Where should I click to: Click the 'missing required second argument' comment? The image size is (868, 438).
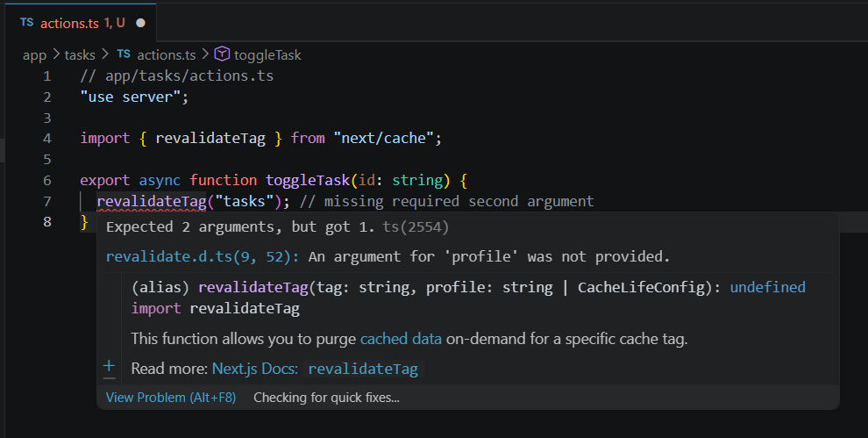click(447, 201)
